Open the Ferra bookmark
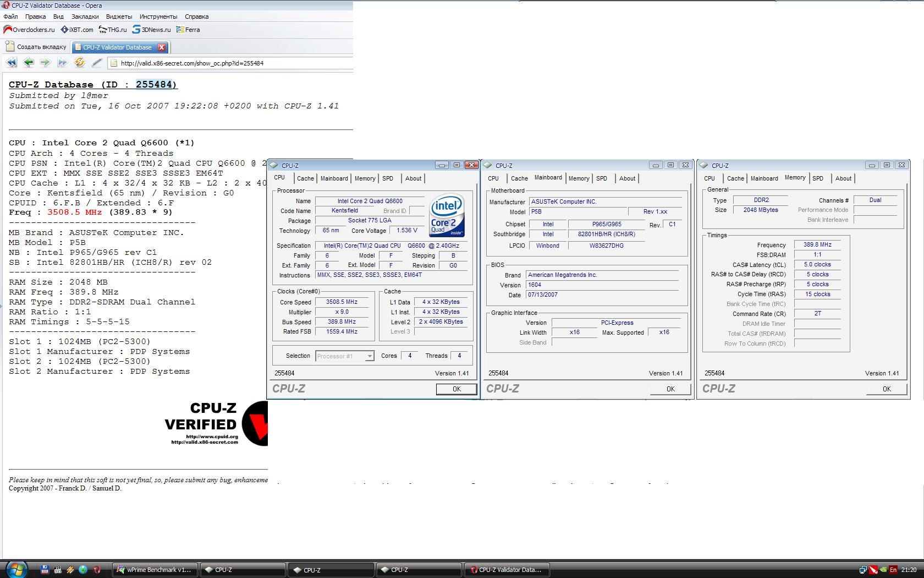The width and height of the screenshot is (924, 578). (188, 30)
